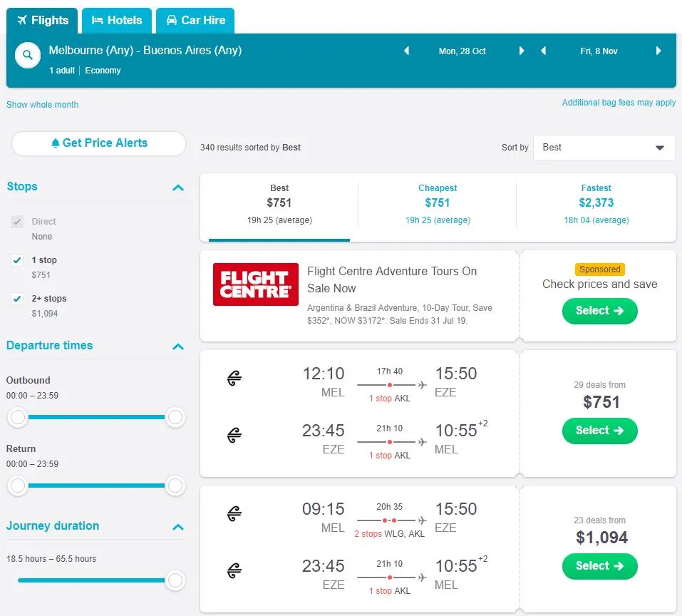
Task: Go to previous departure date arrow
Action: pos(407,51)
